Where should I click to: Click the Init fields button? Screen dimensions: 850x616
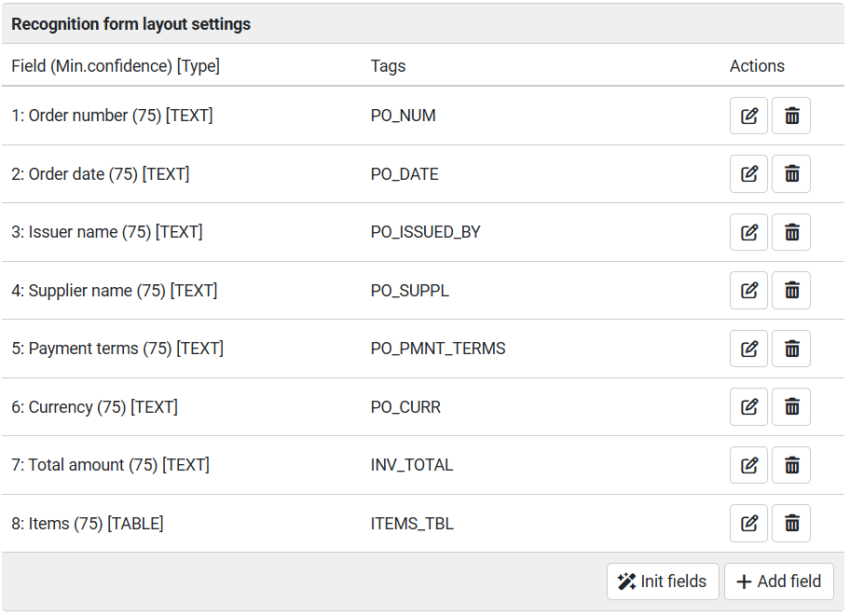coord(663,582)
